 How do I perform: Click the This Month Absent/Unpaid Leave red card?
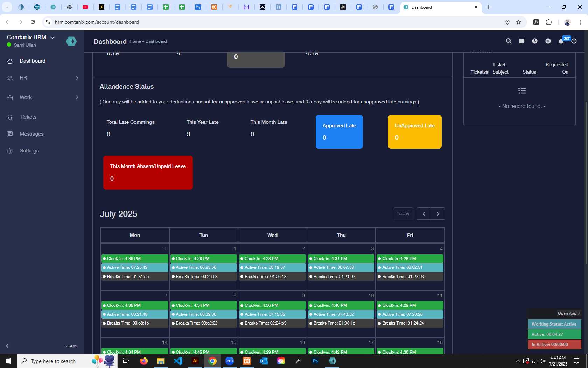[148, 172]
